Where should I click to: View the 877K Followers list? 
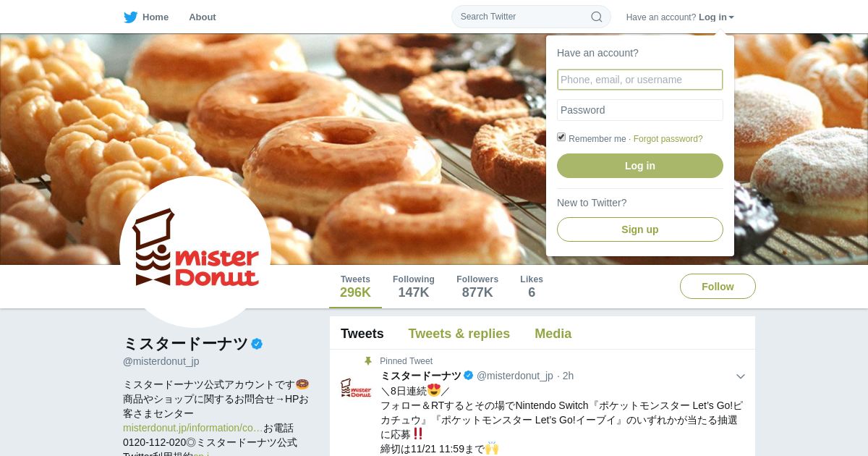pos(477,287)
